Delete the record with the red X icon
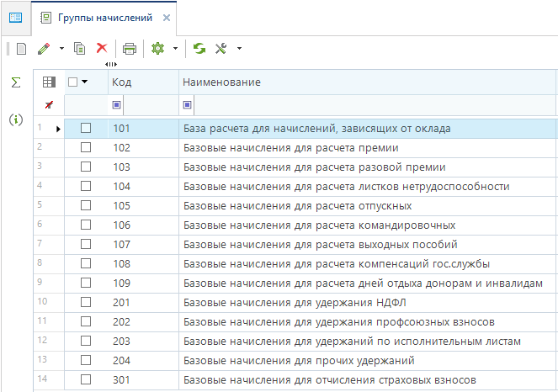Viewport: 558px width, 392px height. [102, 48]
